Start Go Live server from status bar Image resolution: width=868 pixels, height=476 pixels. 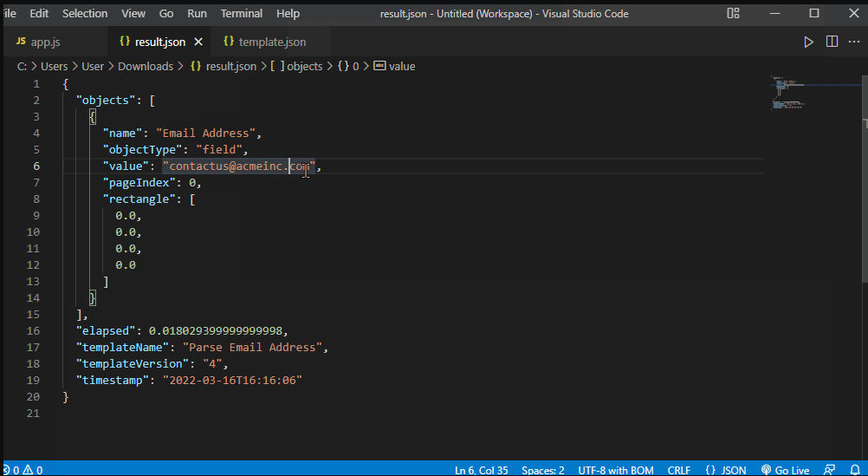point(785,470)
